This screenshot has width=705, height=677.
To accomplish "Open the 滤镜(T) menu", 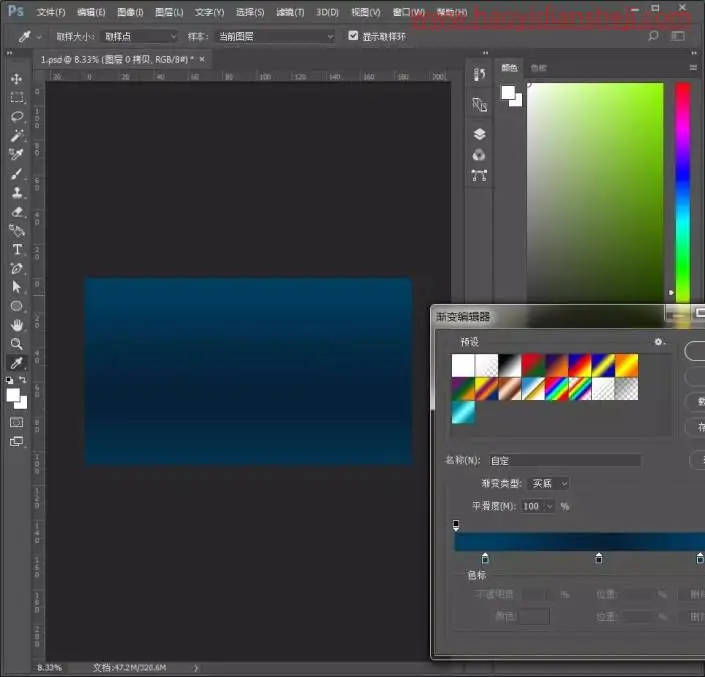I will point(290,12).
